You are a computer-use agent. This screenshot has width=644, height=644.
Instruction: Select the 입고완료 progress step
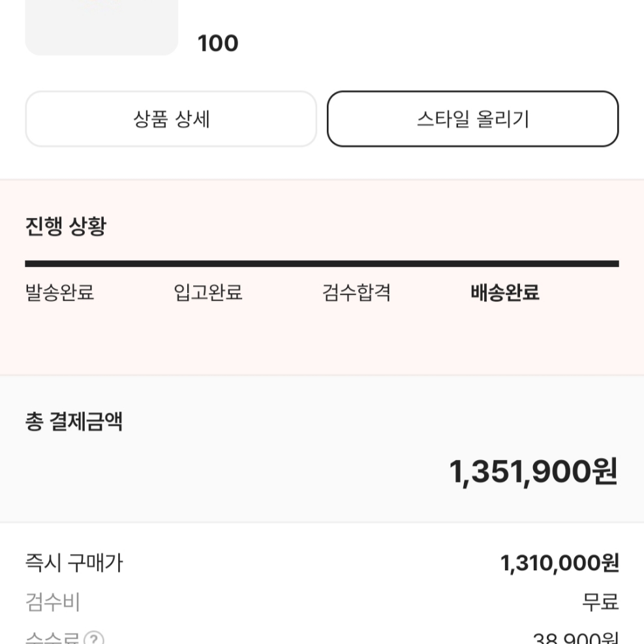pos(208,292)
